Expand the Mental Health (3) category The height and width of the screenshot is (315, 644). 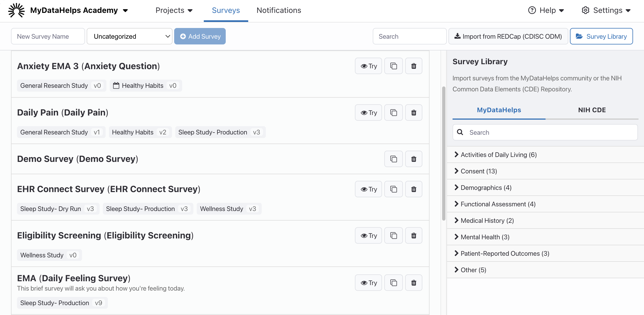click(485, 237)
